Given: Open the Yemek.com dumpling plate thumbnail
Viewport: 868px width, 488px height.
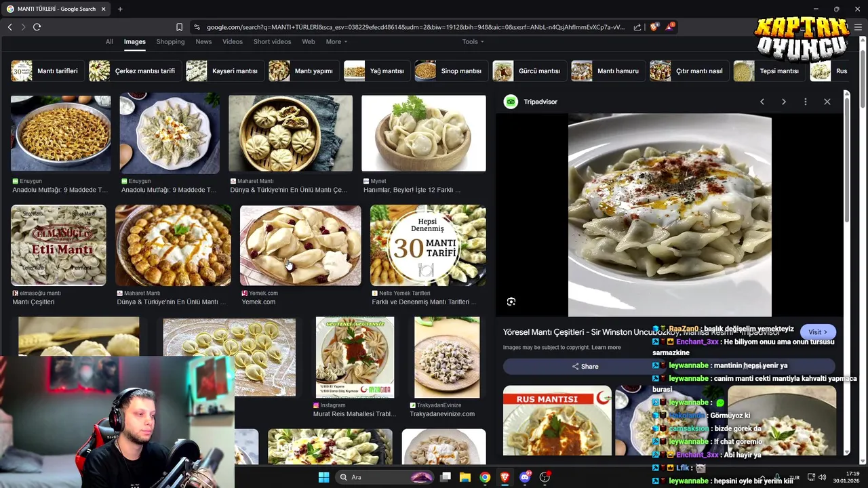Looking at the screenshot, I should (300, 245).
